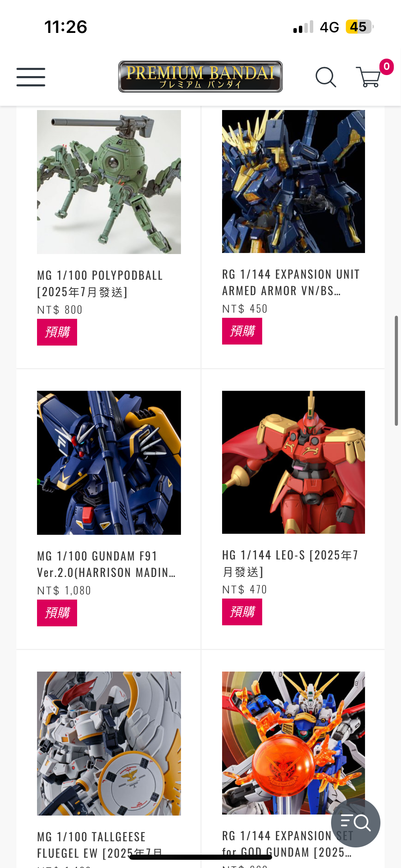View the green Polypodball product image
The width and height of the screenshot is (401, 868).
[x=109, y=182]
